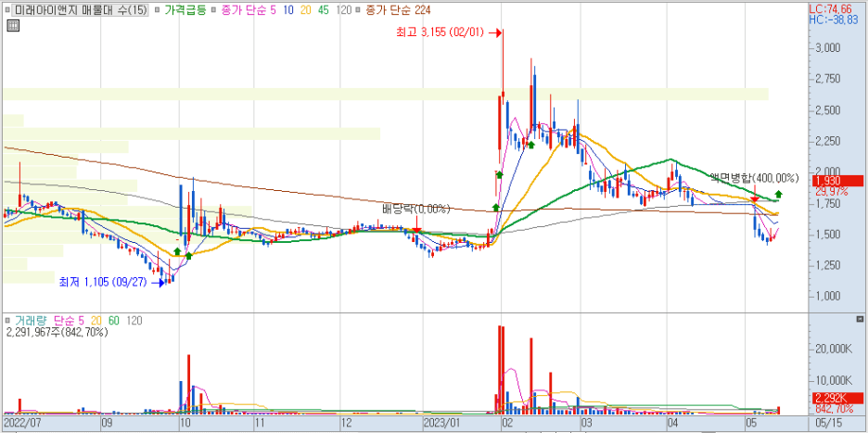Select the green 가격급등 legend label

[x=185, y=10]
